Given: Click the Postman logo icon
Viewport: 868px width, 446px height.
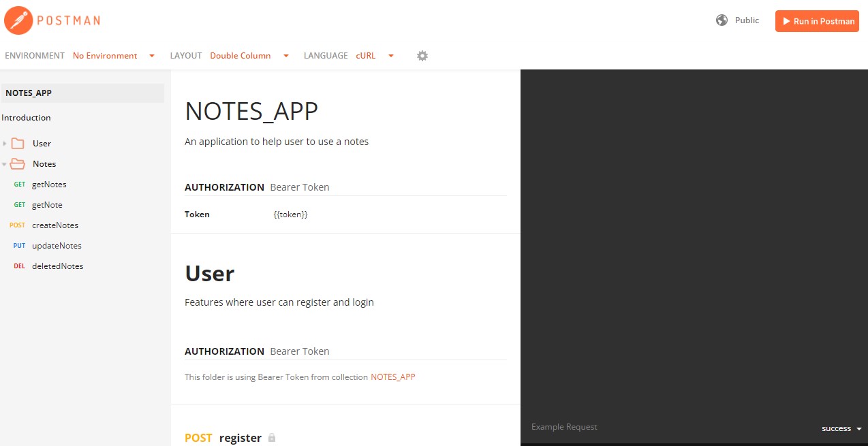Looking at the screenshot, I should tap(18, 20).
